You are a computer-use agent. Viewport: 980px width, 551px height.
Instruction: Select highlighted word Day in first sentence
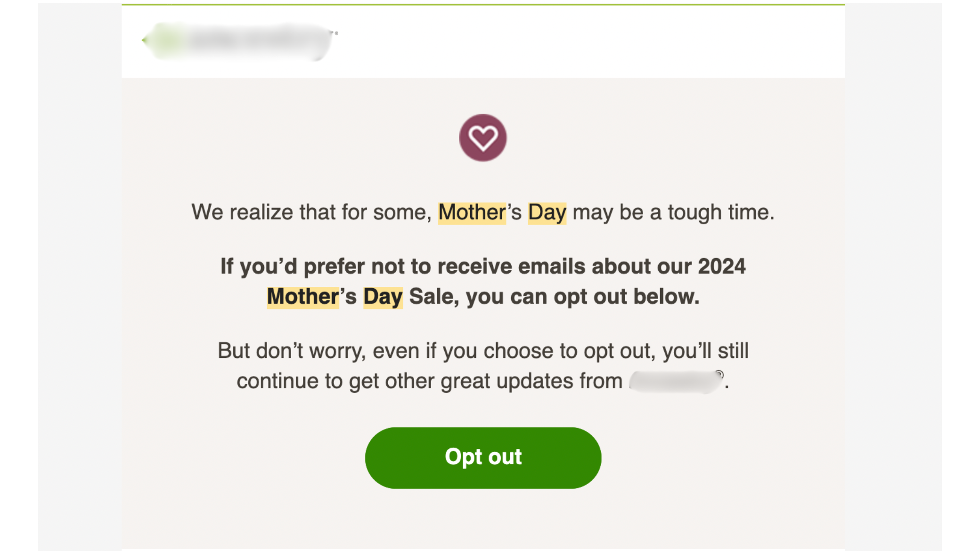547,212
